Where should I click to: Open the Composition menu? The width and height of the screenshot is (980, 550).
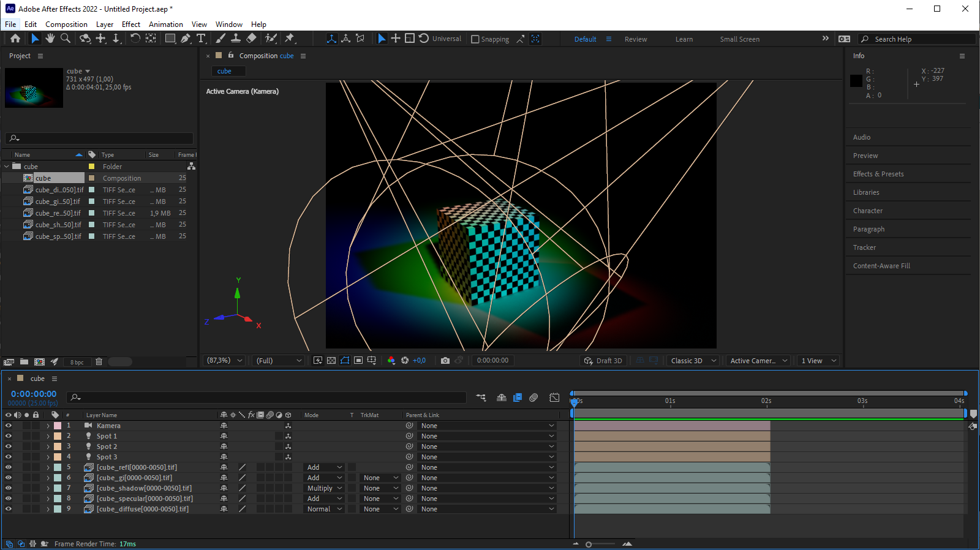66,24
